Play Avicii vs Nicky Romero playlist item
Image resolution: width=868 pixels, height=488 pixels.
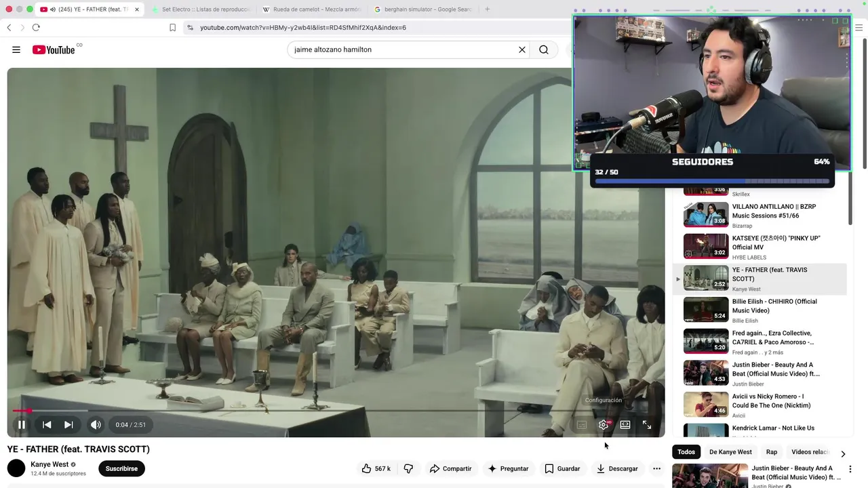click(x=759, y=405)
